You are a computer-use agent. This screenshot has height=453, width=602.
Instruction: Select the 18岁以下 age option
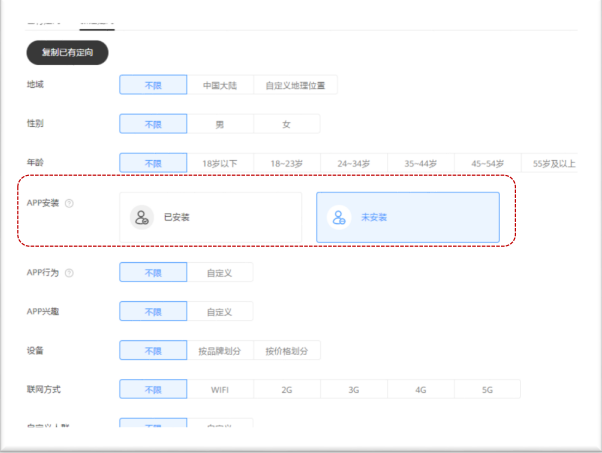[220, 164]
